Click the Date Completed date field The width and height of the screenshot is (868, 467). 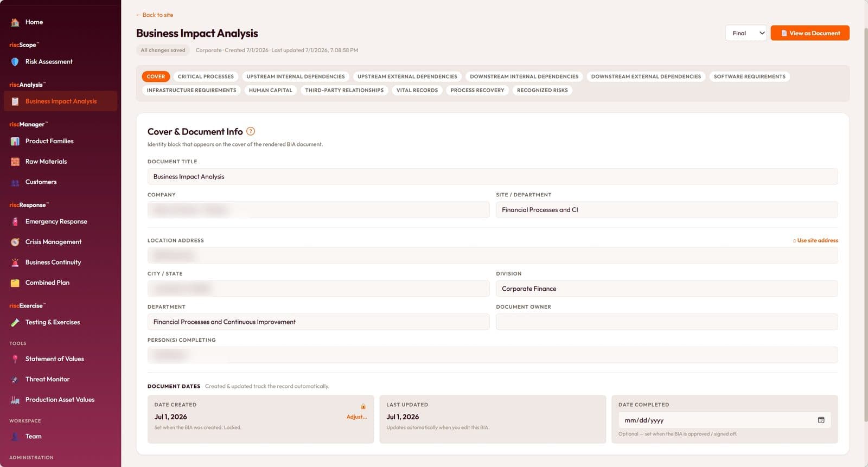point(724,420)
